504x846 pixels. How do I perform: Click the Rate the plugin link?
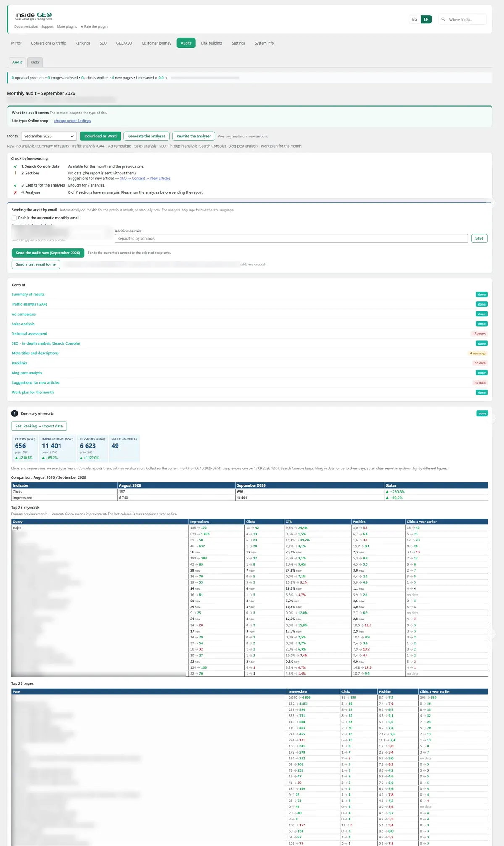(94, 27)
